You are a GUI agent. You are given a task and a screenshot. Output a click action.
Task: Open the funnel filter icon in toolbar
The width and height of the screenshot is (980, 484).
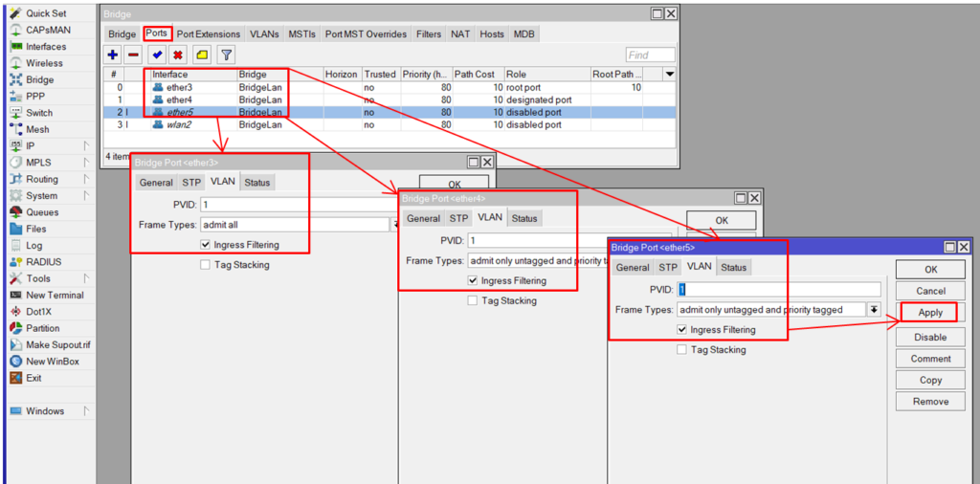coord(226,55)
